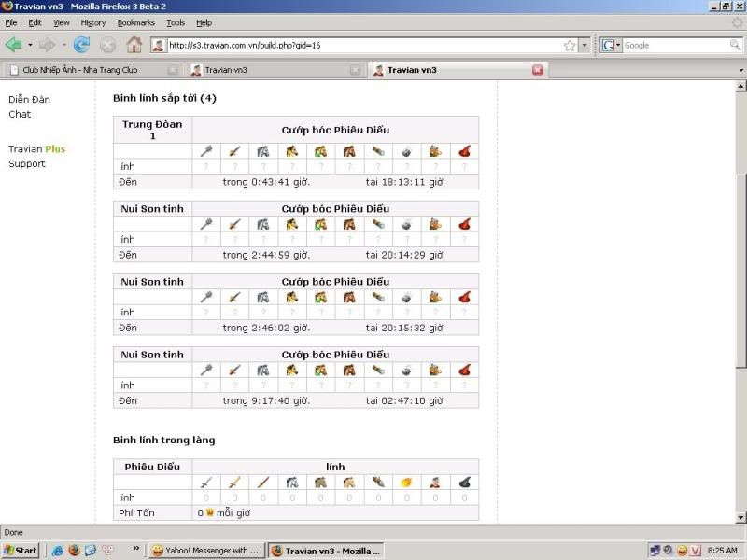Viewport: 747px width, 560px height.
Task: Click the grey horse icon in the Trung Đòan 1 table
Action: point(263,151)
